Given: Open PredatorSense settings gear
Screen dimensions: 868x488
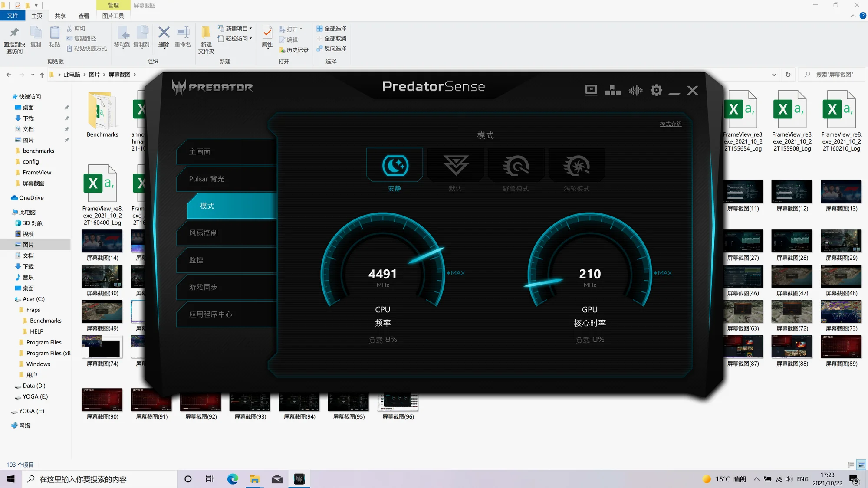Looking at the screenshot, I should (656, 90).
